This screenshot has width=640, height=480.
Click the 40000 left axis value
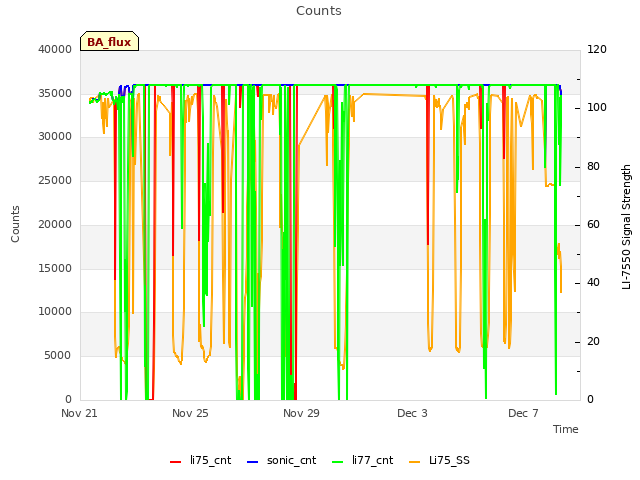(55, 49)
